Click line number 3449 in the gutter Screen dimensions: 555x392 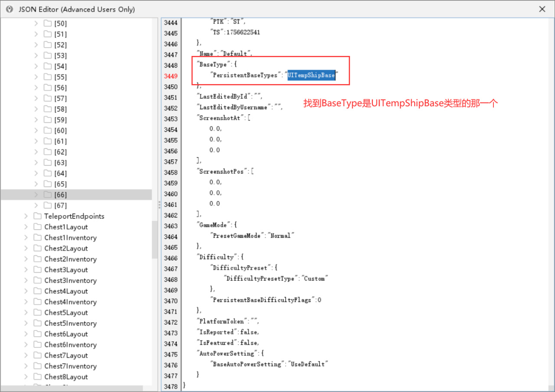tap(170, 75)
